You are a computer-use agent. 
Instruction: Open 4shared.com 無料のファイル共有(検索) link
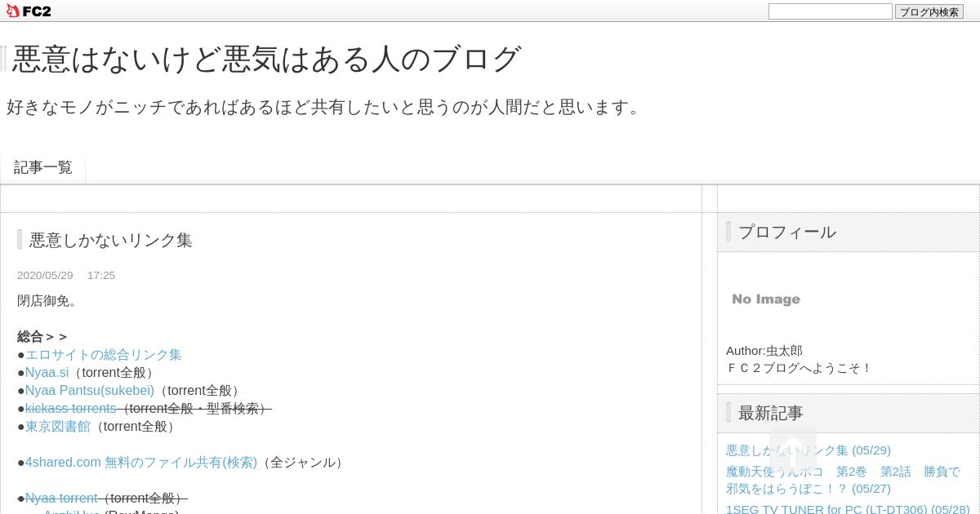tap(141, 463)
